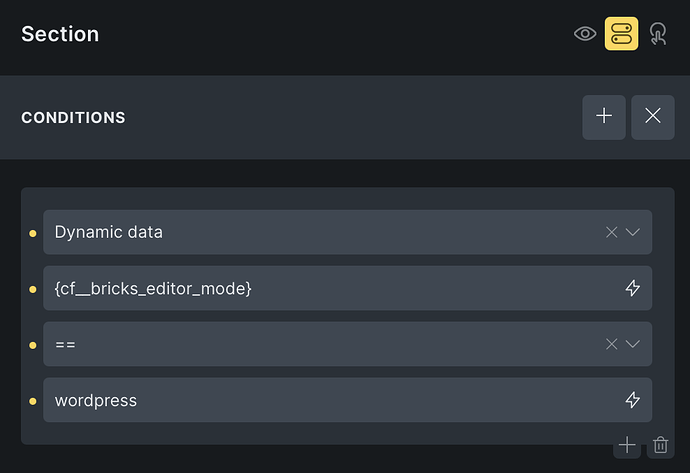
Task: Add a new condition set with header plus
Action: [604, 117]
